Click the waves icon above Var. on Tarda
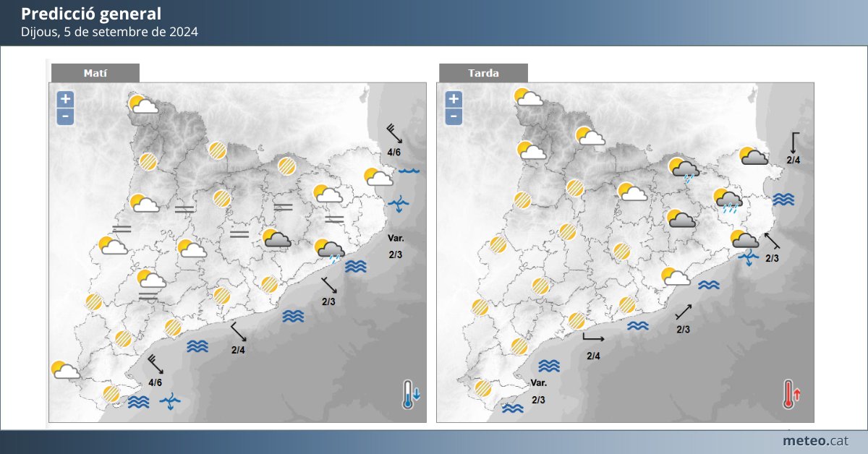 point(549,366)
